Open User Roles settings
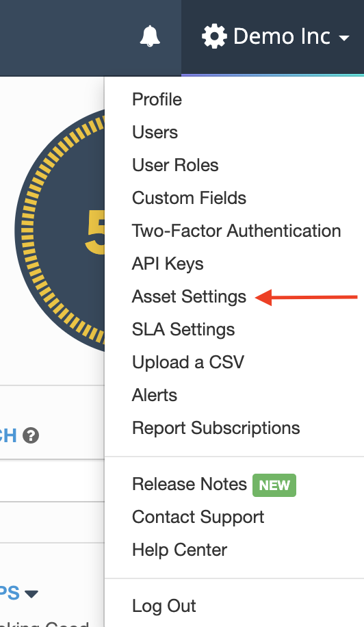The height and width of the screenshot is (627, 364). point(175,165)
